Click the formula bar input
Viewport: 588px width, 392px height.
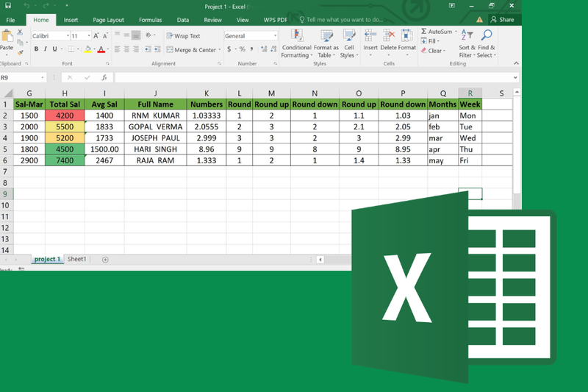coord(313,78)
